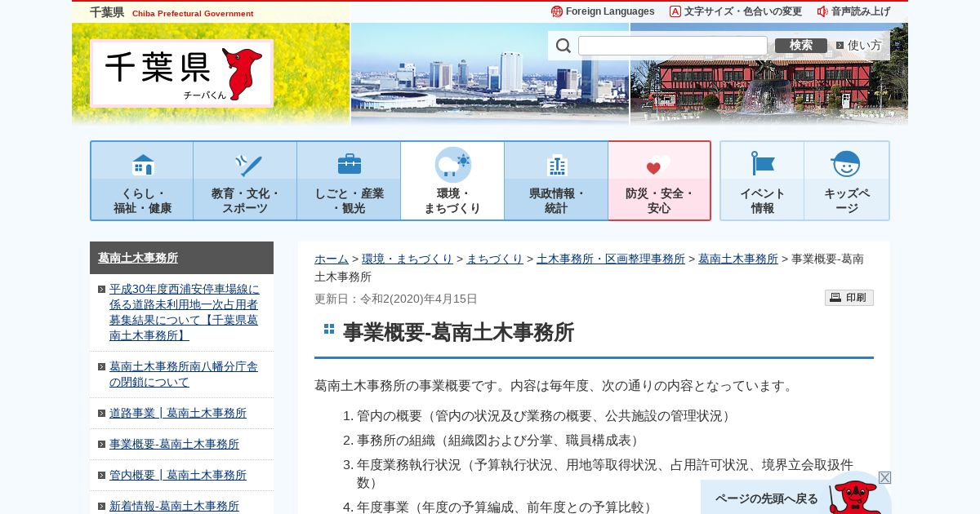Open イベント情報 menu label

[x=763, y=201]
